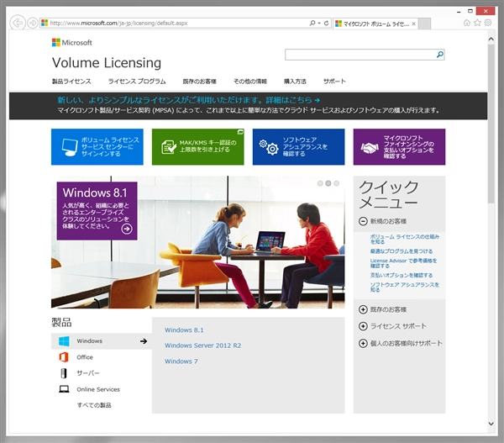Viewport: 504px width, 443px height.
Task: Click the Microsoft logo at page top
Action: [72, 43]
